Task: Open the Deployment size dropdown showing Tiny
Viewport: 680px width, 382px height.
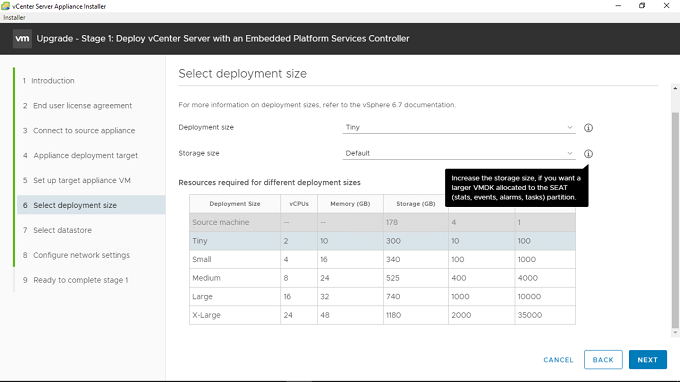Action: coord(459,127)
